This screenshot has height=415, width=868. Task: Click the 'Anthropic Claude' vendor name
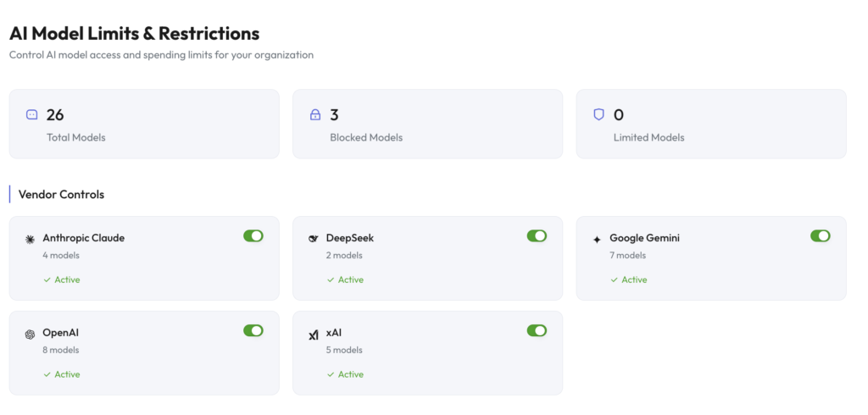[84, 239]
